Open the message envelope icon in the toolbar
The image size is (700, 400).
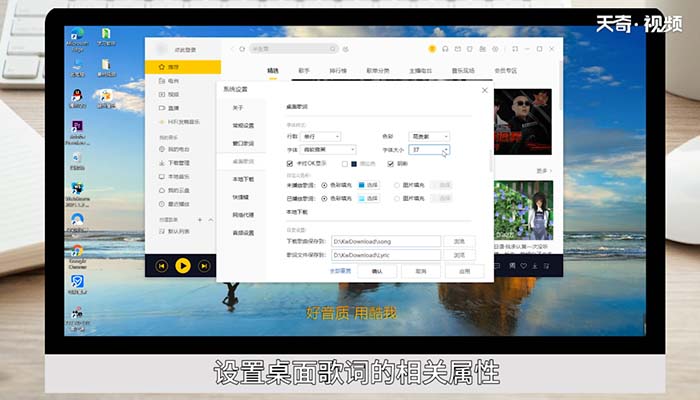pos(458,49)
